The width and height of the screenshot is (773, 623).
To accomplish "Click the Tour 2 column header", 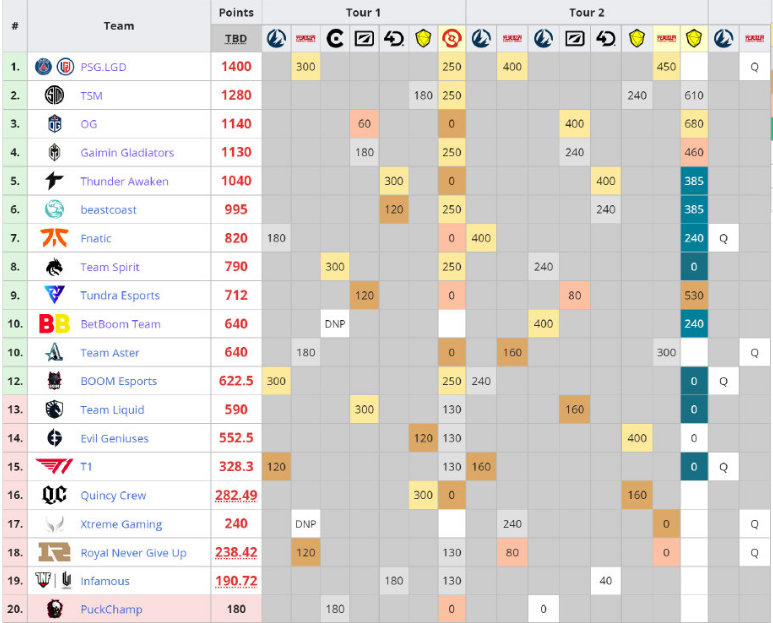I will pos(587,12).
